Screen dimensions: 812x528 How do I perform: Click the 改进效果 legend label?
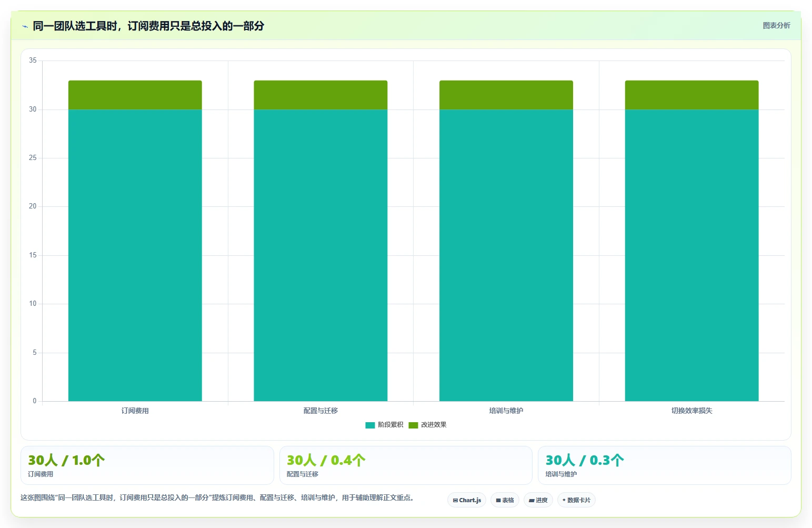click(434, 425)
